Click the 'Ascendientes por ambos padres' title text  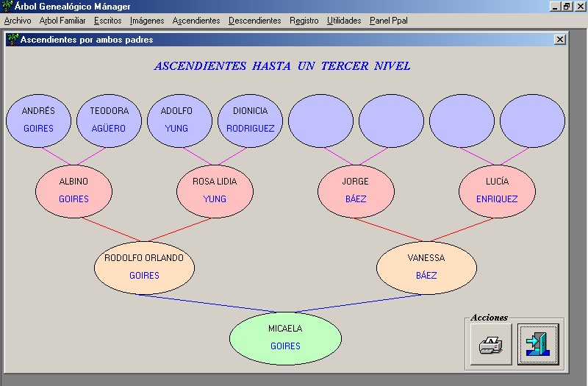(87, 40)
